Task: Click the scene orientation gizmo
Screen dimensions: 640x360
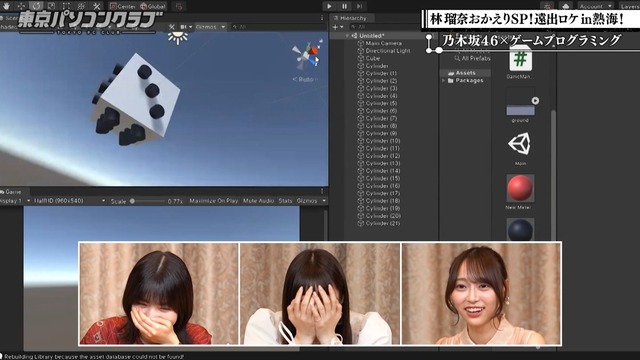Action: tap(306, 56)
